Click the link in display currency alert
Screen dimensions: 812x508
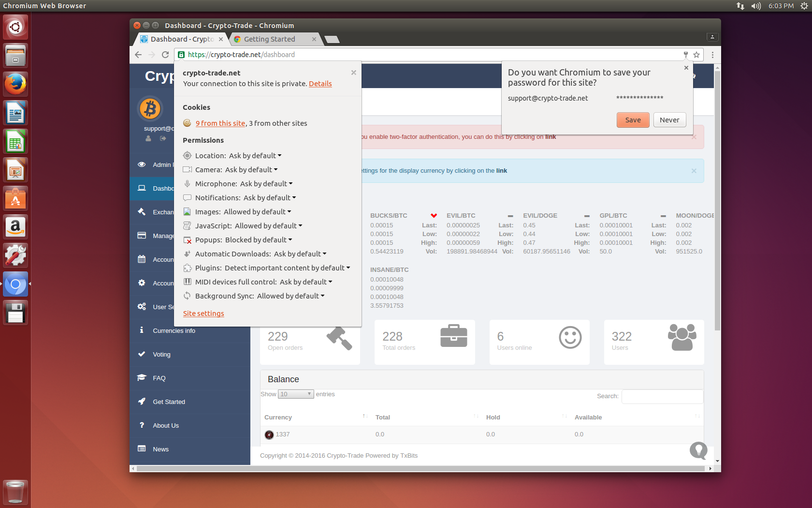click(x=502, y=171)
